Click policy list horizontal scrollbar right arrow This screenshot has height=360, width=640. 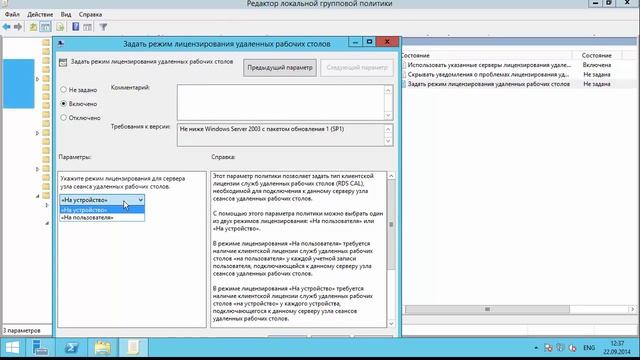(632, 309)
